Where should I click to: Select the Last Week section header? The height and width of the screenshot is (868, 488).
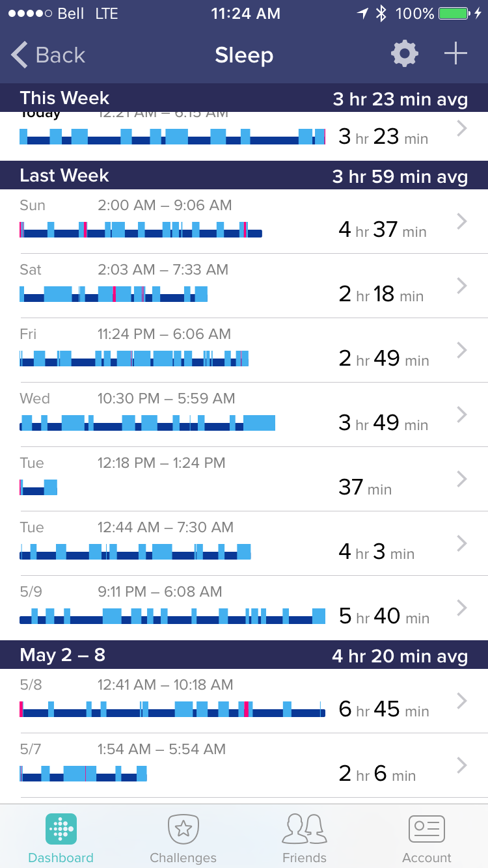point(244,175)
